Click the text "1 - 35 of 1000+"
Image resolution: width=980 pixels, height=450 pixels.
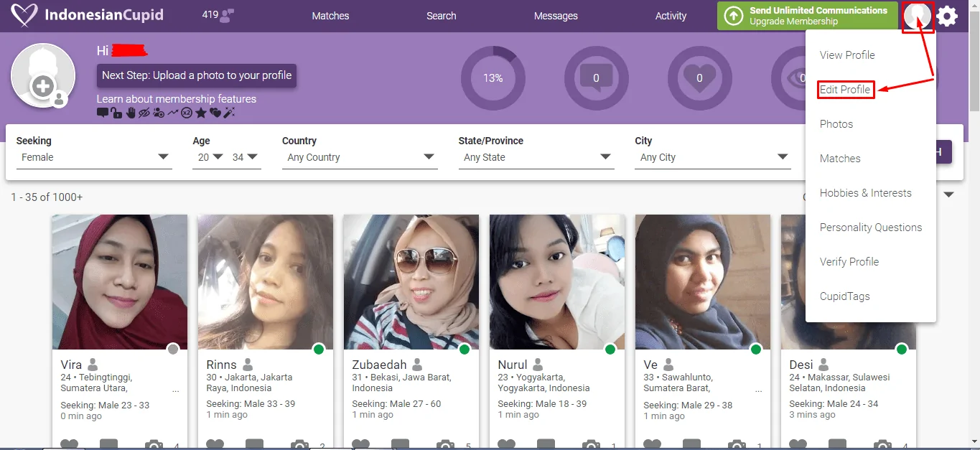point(47,197)
